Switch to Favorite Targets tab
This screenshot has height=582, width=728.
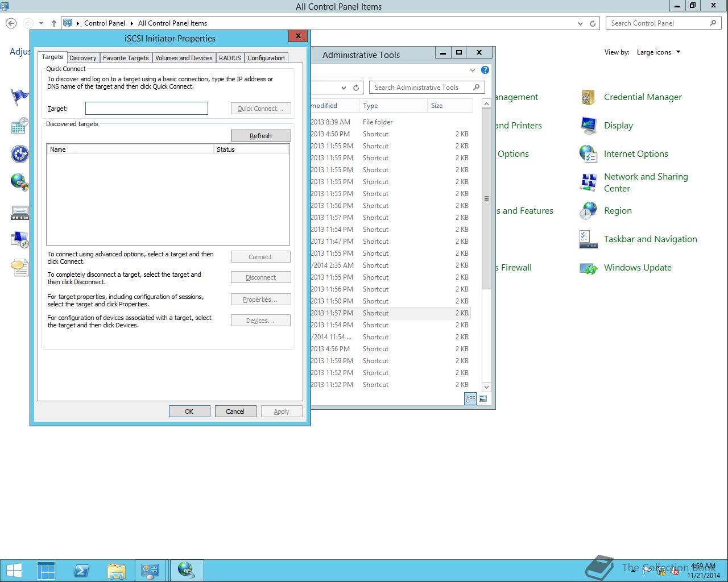(x=126, y=58)
